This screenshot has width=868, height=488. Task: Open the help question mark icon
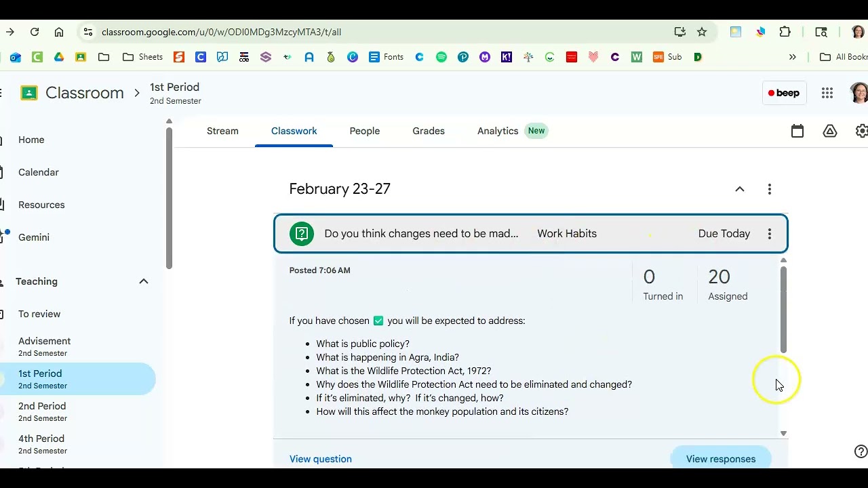pyautogui.click(x=861, y=451)
